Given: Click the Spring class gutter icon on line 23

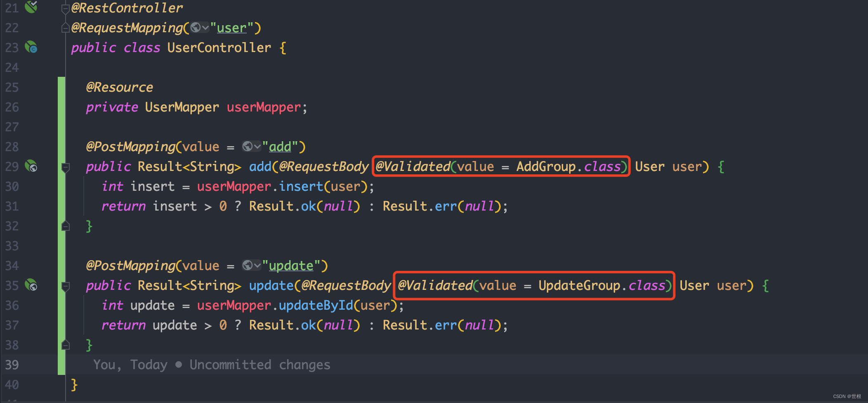Looking at the screenshot, I should point(31,47).
